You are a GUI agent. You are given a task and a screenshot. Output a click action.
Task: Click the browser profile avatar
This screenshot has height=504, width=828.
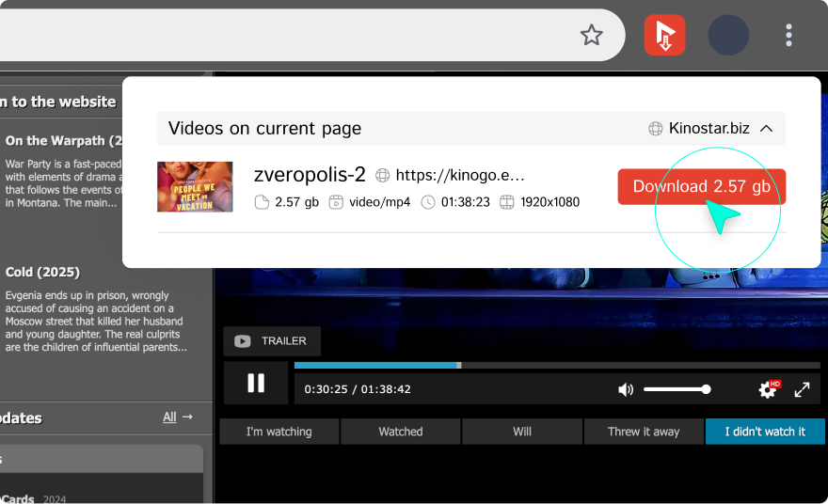727,36
